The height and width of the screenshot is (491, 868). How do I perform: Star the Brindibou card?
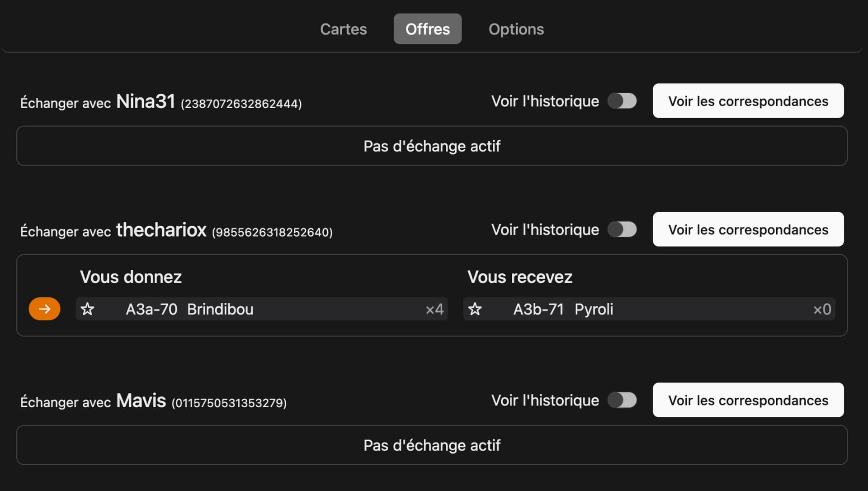coord(87,309)
